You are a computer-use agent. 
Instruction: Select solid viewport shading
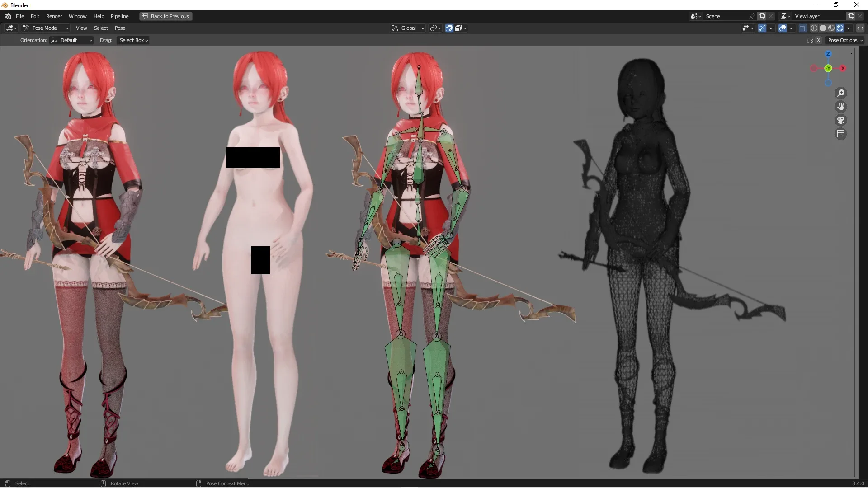[823, 28]
